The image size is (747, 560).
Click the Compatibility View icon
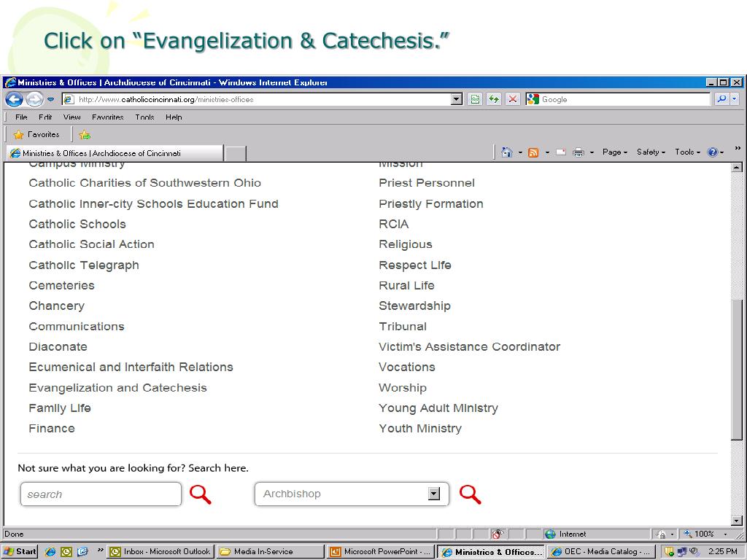475,99
